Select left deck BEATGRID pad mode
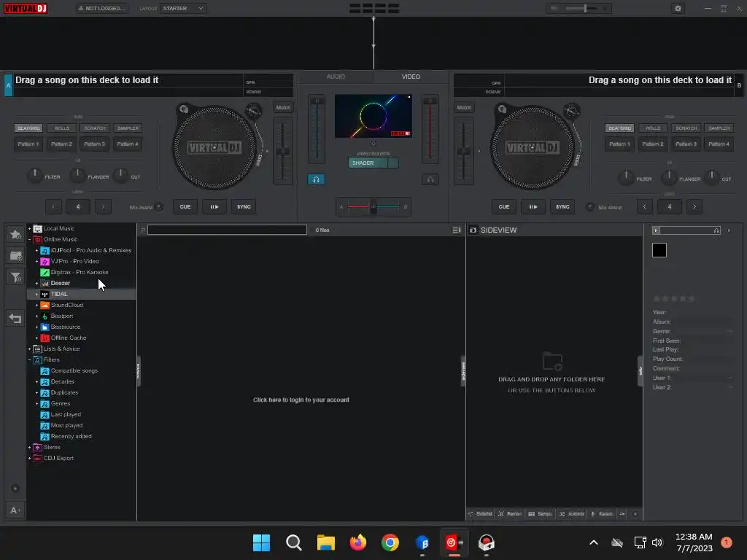This screenshot has width=747, height=560. click(x=28, y=128)
